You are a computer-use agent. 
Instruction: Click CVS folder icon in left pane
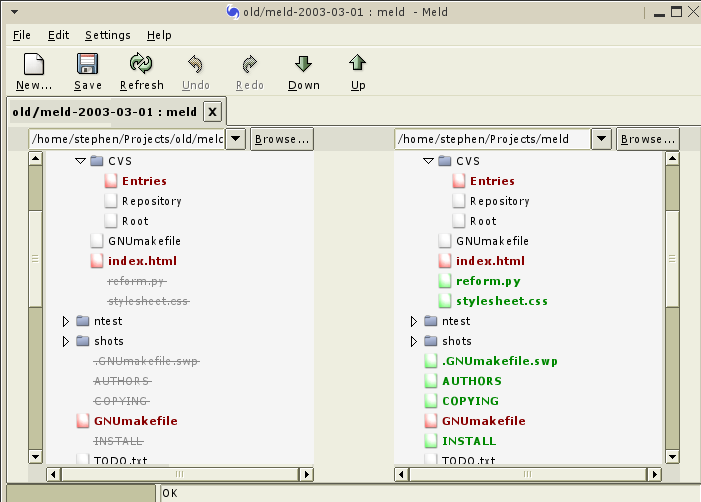(x=97, y=161)
